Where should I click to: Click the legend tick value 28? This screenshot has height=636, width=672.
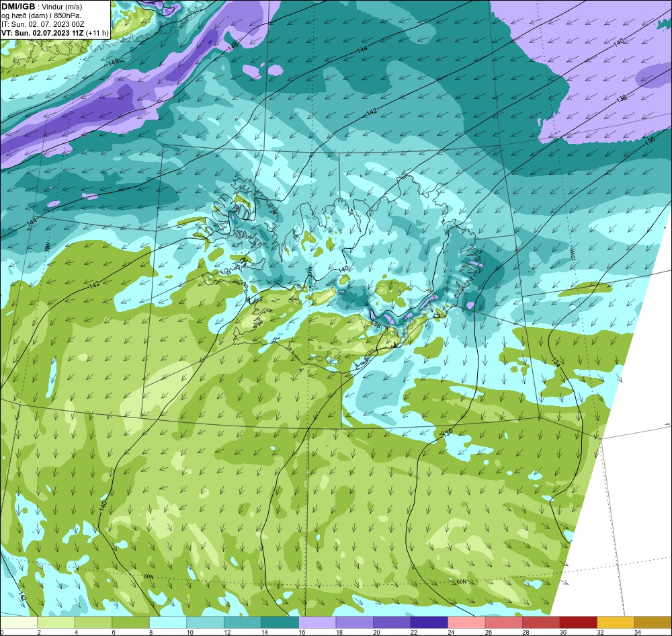526,632
